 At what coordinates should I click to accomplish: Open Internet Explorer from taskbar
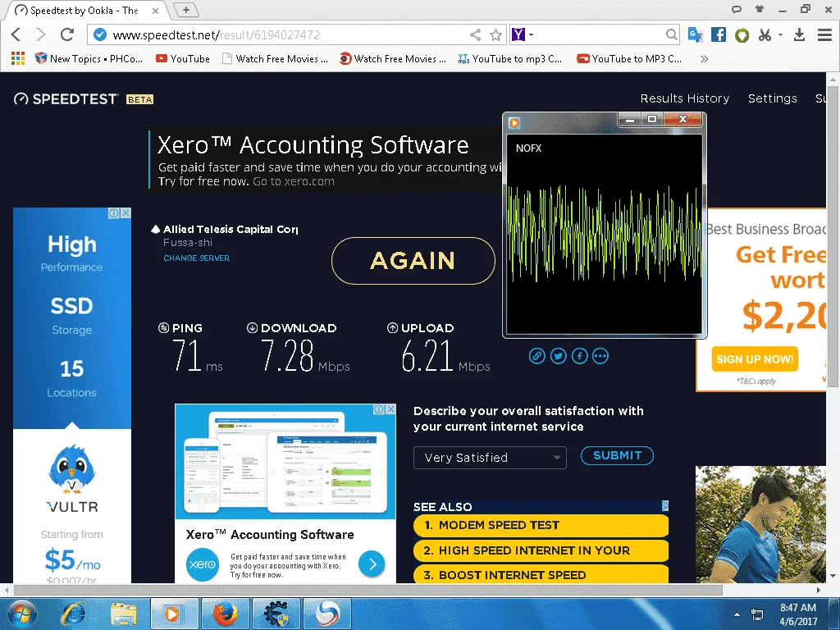point(73,614)
